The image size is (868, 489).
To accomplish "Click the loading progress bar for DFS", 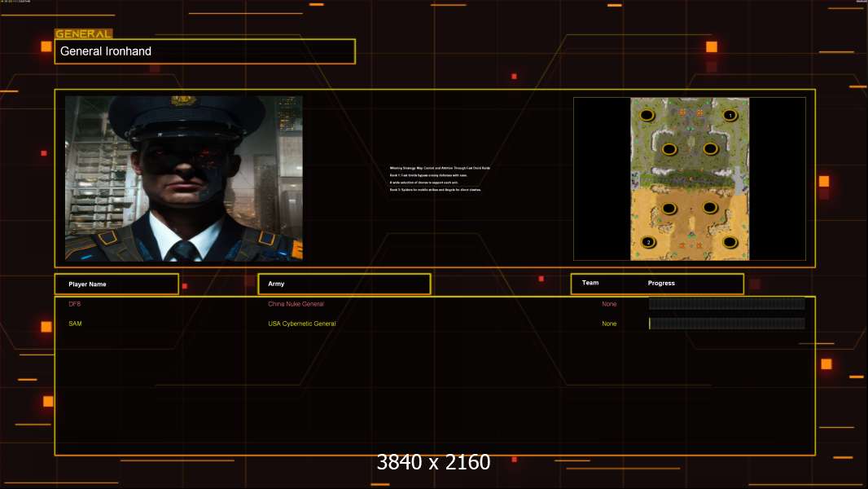I will [x=727, y=303].
